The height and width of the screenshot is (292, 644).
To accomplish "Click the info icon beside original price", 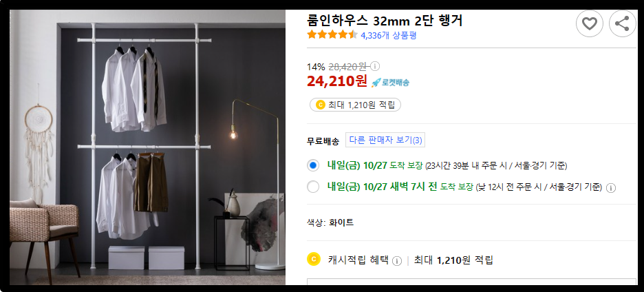I will click(376, 66).
